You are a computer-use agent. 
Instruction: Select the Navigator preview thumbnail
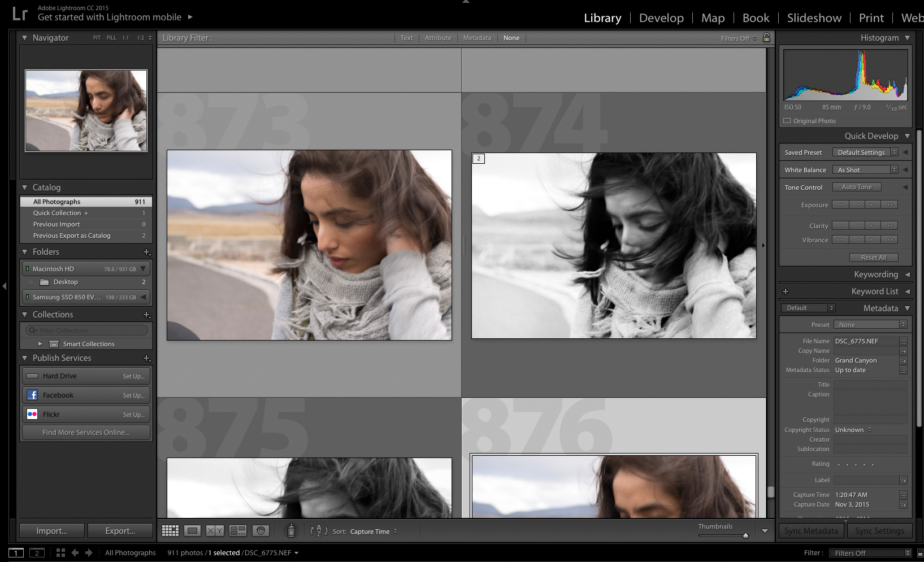pyautogui.click(x=86, y=111)
